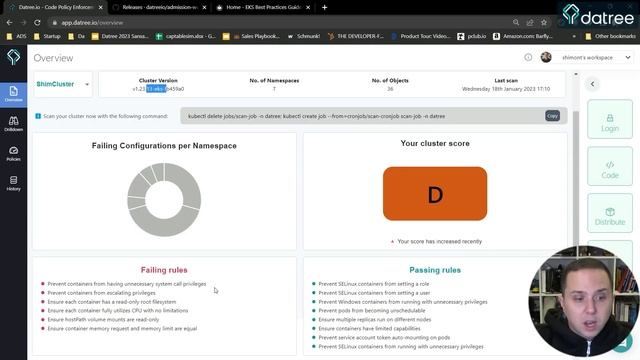
Task: Open the Schmunk! bookmark
Action: tap(304, 36)
